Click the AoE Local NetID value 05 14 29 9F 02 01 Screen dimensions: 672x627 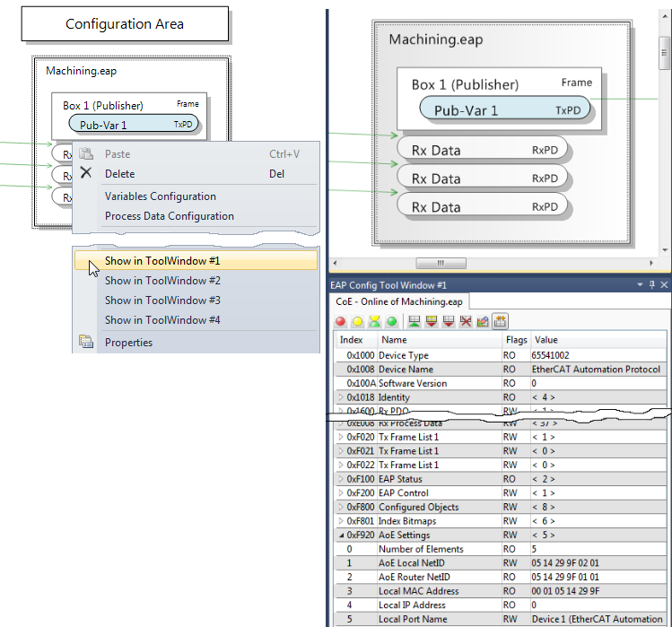(x=565, y=562)
